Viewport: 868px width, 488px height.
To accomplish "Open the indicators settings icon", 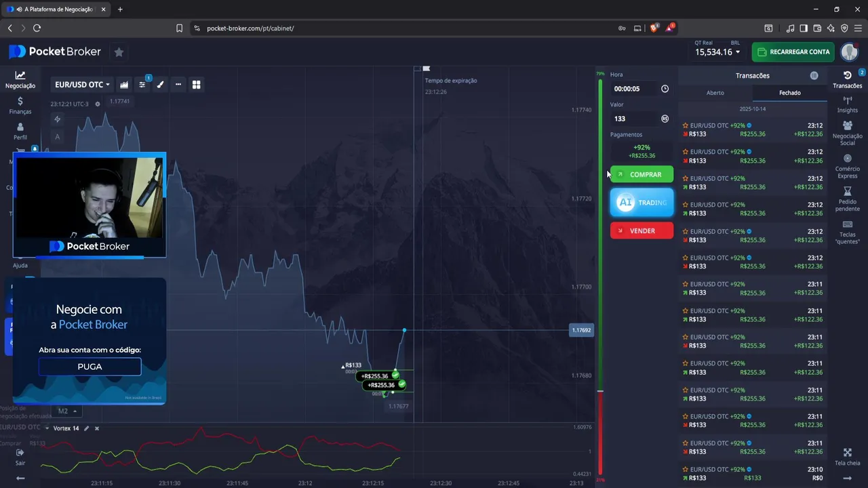I will (x=142, y=85).
